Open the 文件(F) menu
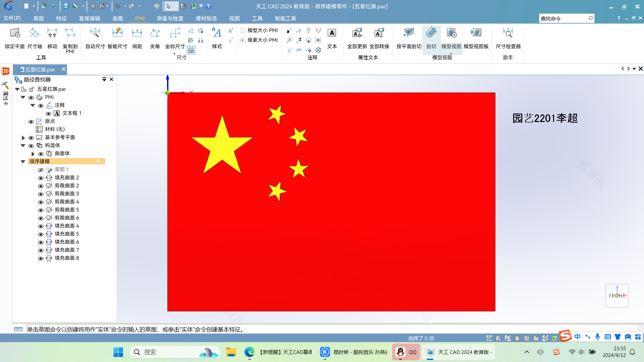The height and width of the screenshot is (362, 644). tap(12, 18)
